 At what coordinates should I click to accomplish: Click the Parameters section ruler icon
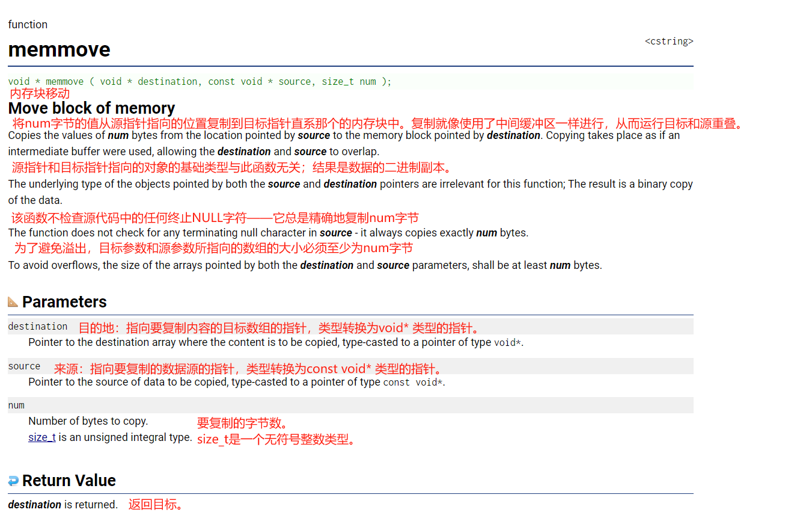coord(13,301)
